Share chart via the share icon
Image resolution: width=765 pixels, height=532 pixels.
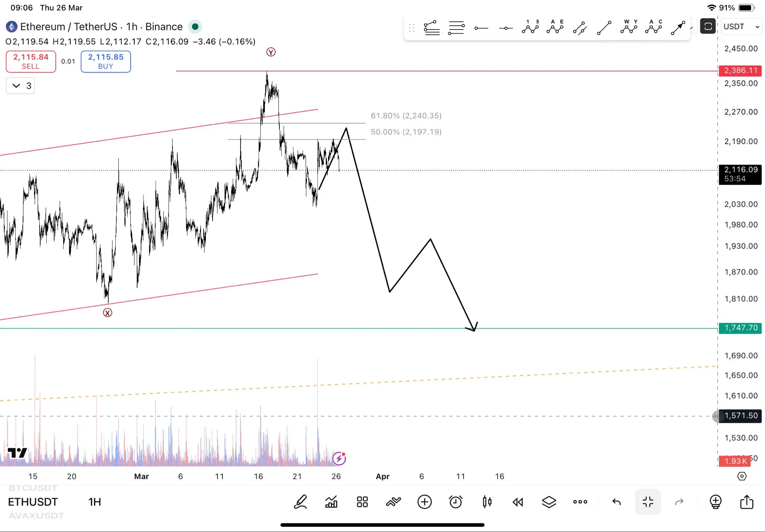tap(746, 502)
